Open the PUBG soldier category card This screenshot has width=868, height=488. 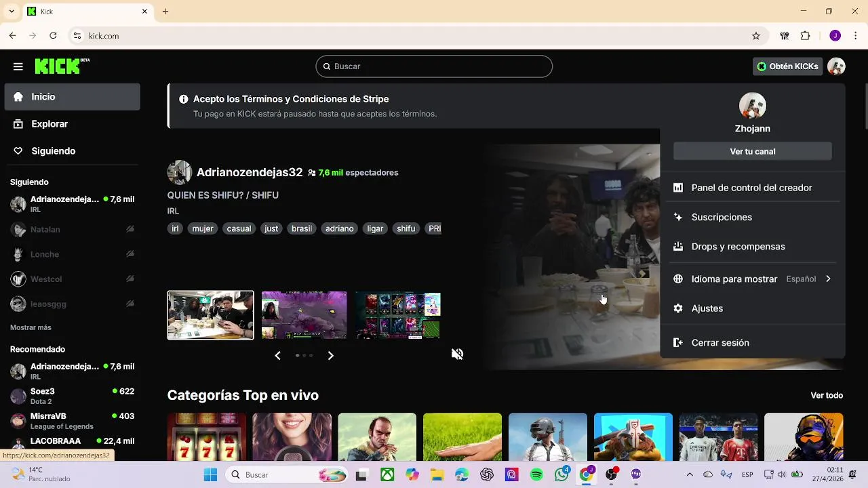pyautogui.click(x=548, y=437)
